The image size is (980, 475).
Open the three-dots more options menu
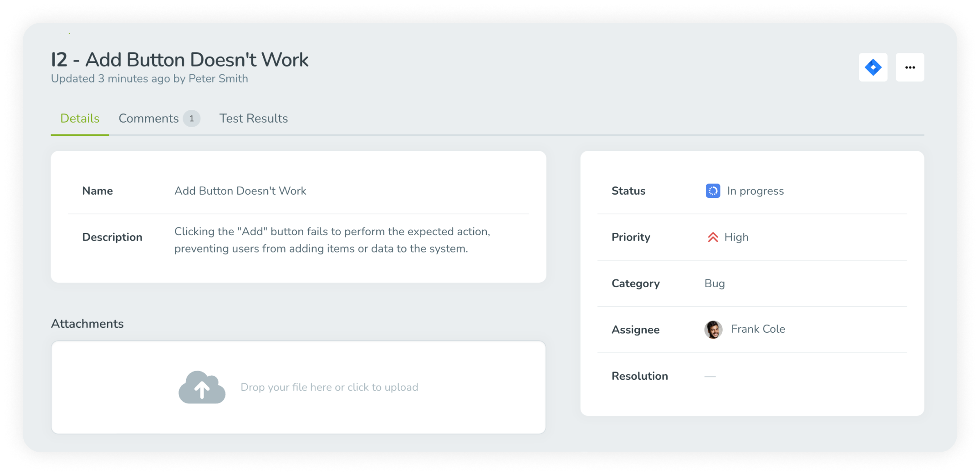tap(910, 67)
